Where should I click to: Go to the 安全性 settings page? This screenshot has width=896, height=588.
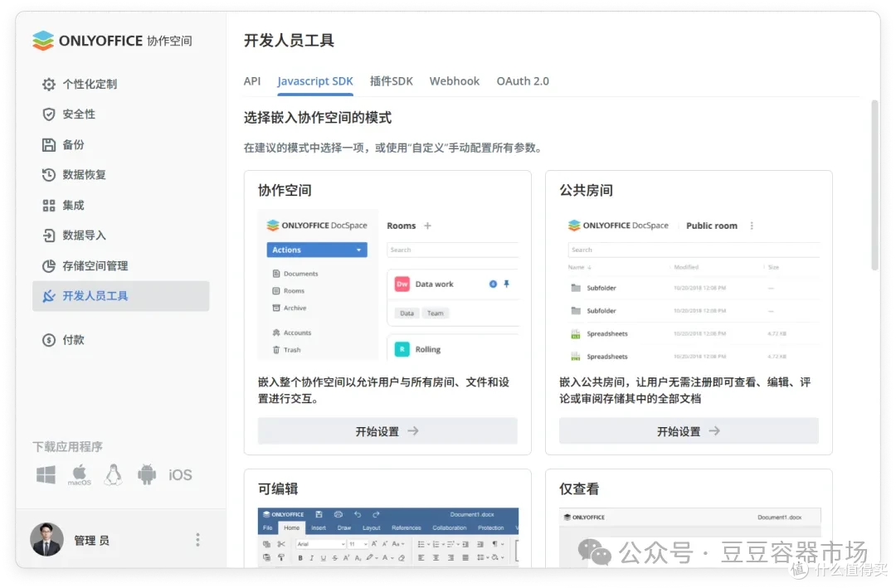click(79, 114)
